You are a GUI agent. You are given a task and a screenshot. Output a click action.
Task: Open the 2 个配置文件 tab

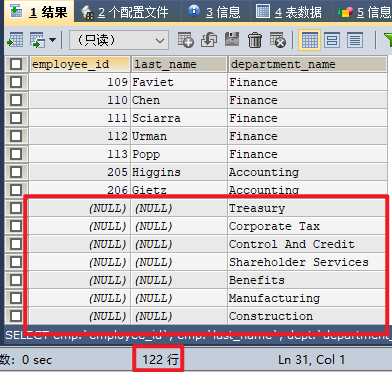pyautogui.click(x=127, y=12)
